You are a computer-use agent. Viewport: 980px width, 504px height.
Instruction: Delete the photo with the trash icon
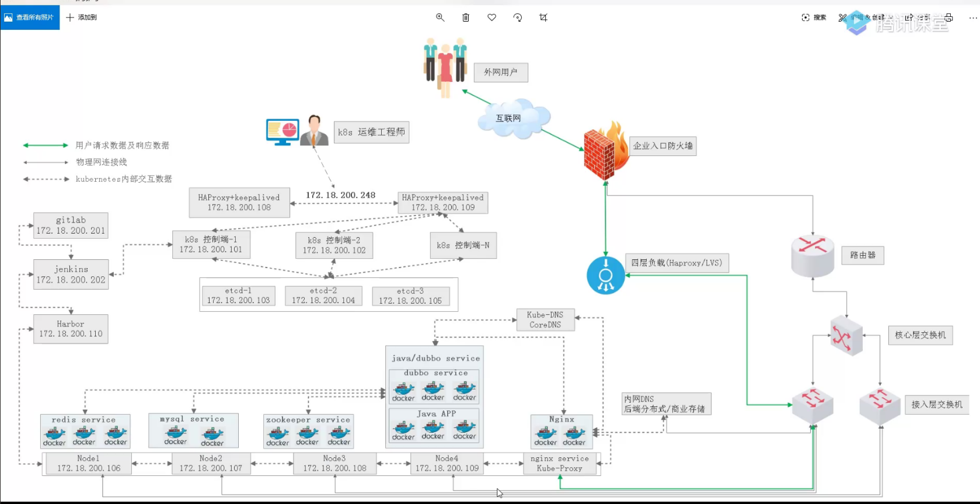tap(466, 18)
